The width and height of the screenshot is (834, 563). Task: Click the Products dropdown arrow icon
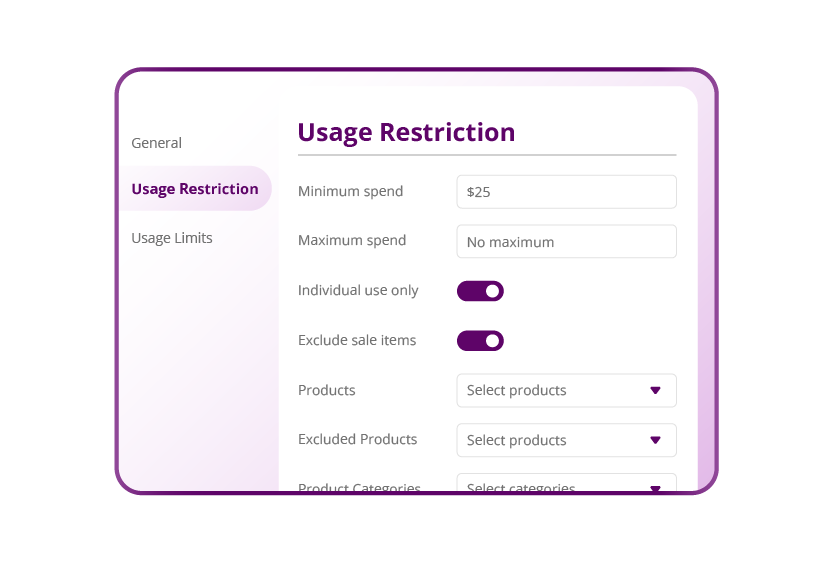tap(655, 390)
